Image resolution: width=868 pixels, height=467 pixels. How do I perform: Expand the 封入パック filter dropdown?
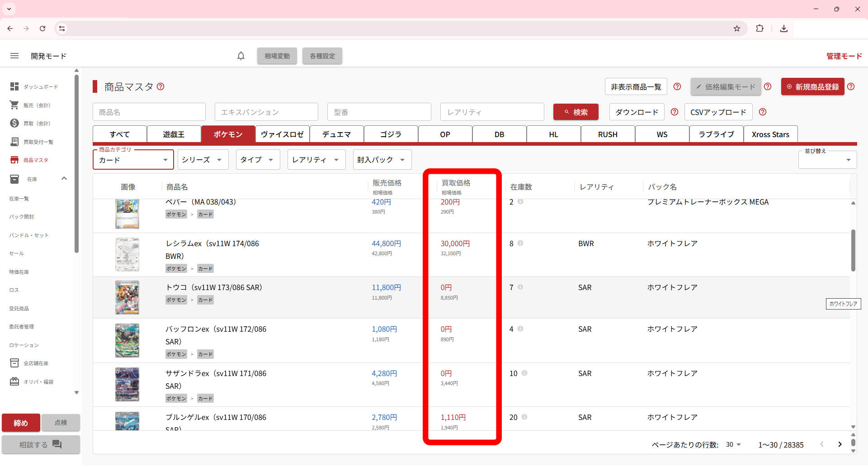tap(382, 160)
